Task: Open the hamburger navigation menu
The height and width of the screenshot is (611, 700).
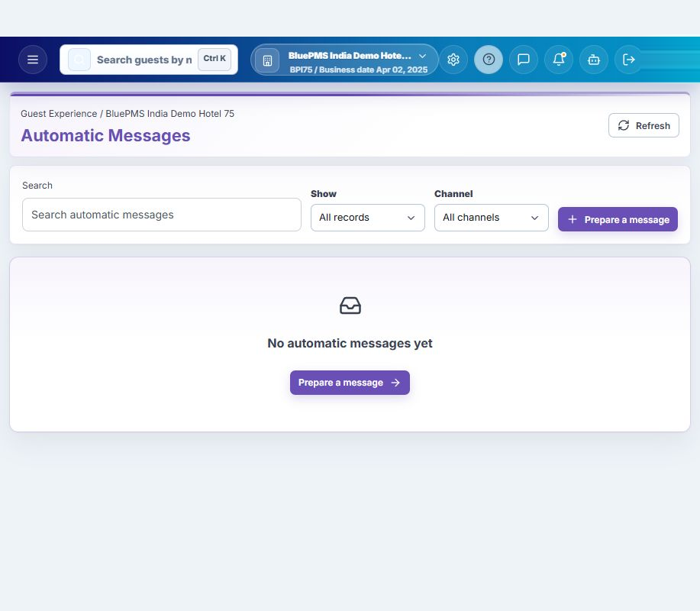Action: (x=33, y=60)
